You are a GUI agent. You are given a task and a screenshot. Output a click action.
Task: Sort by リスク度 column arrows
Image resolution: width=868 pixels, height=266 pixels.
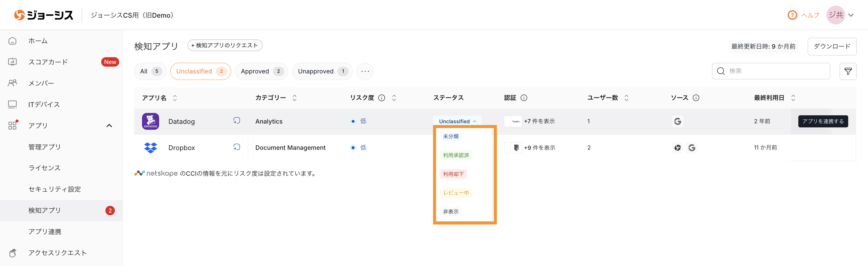pos(394,98)
